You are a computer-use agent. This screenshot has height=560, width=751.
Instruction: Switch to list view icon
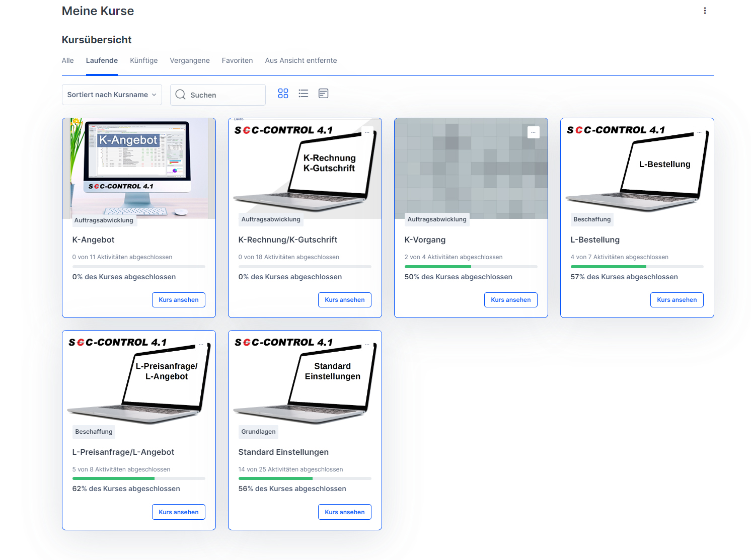pyautogui.click(x=303, y=94)
